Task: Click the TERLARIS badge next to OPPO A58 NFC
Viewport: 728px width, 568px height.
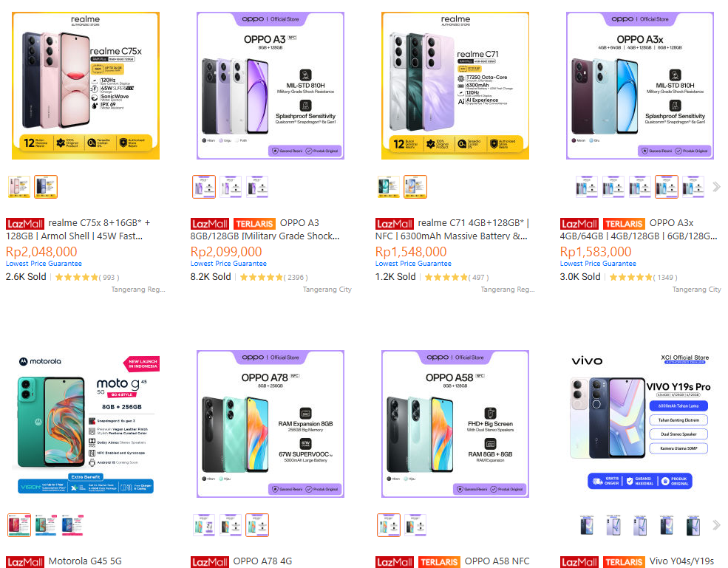Action: pyautogui.click(x=439, y=561)
